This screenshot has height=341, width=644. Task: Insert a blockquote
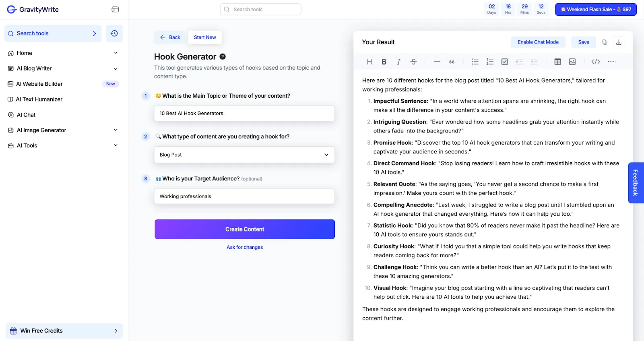click(x=452, y=62)
